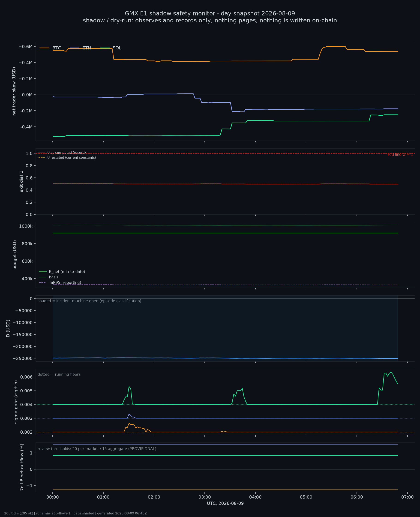Click the 'shaded = incident machine open' note
Screen dimensions: 420x517
(90, 301)
